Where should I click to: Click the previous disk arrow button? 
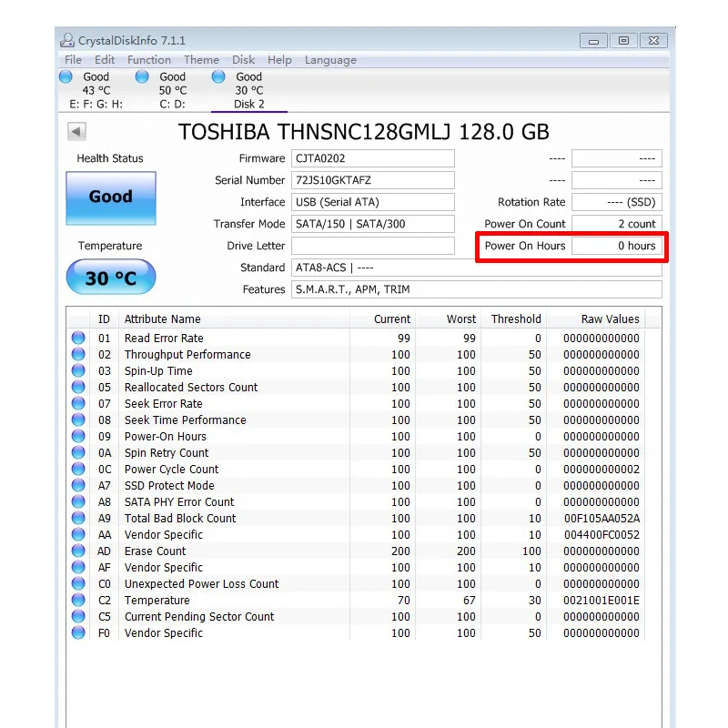(76, 132)
